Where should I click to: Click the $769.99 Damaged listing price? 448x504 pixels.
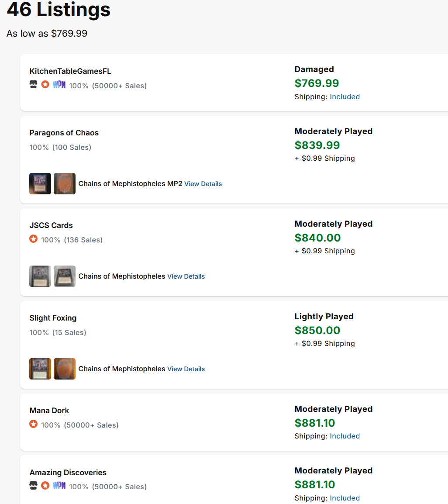click(317, 83)
